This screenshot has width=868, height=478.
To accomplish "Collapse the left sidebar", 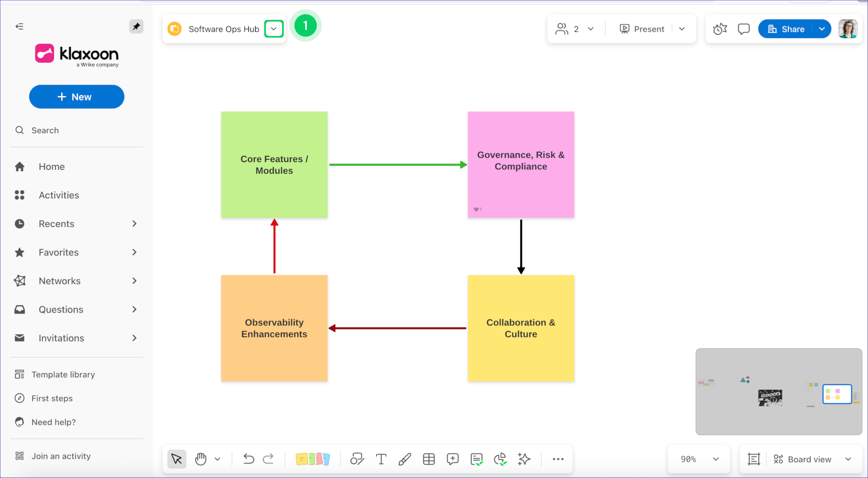I will (x=19, y=27).
